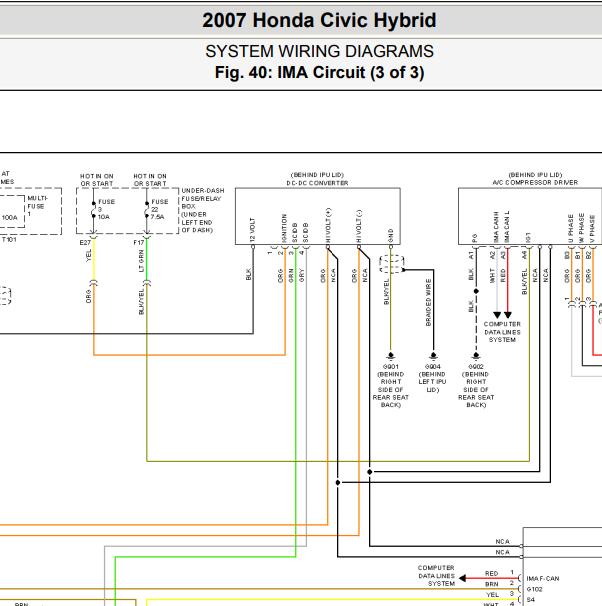This screenshot has width=602, height=606.
Task: Click connector label 'E27'
Action: point(85,243)
